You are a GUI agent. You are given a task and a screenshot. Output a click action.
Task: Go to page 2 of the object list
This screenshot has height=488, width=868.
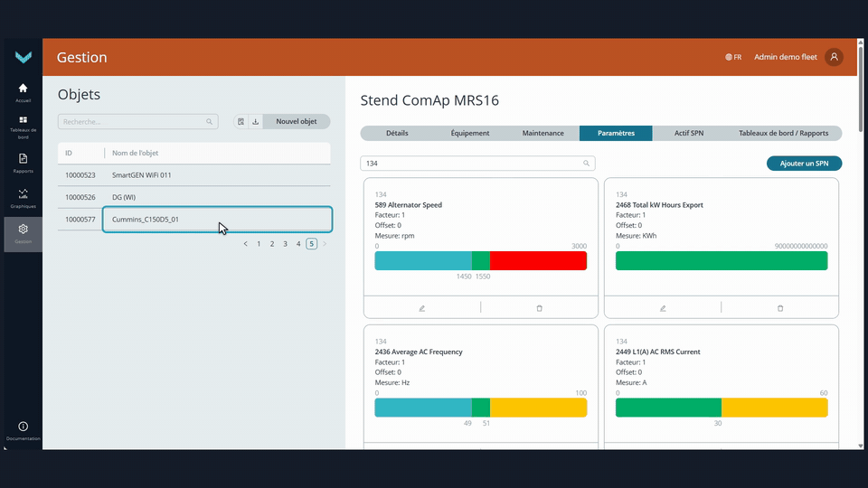coord(272,244)
